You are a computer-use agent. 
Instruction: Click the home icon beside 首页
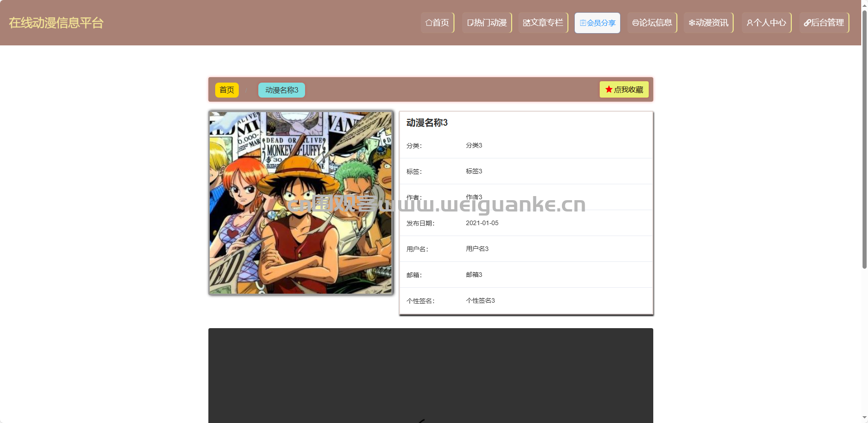point(429,23)
